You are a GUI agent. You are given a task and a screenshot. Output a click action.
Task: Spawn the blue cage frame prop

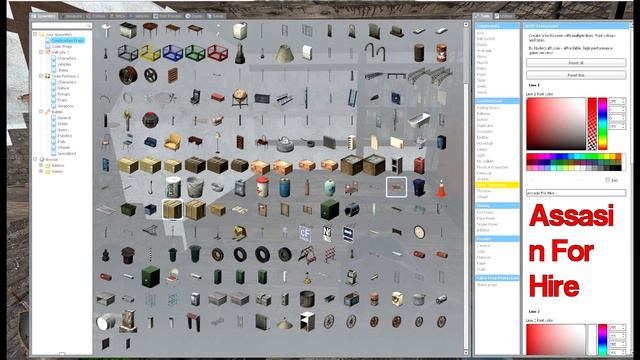coord(173,53)
